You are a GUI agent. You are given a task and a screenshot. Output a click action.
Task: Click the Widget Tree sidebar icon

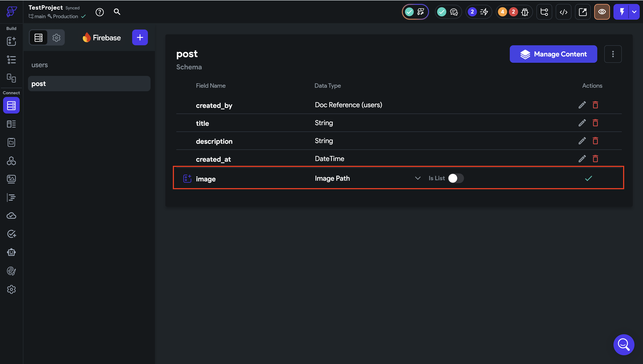[11, 60]
